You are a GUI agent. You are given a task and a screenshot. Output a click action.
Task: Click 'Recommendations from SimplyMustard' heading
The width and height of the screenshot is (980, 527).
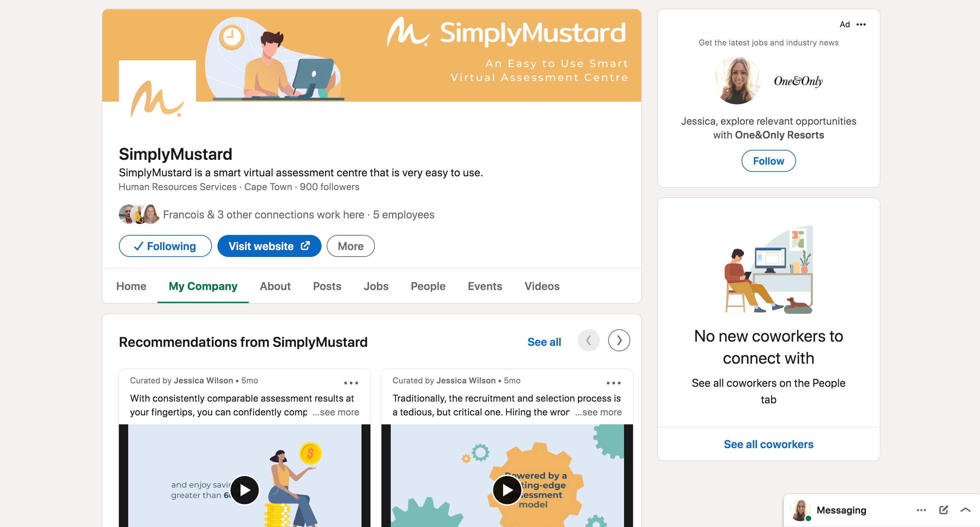point(243,342)
